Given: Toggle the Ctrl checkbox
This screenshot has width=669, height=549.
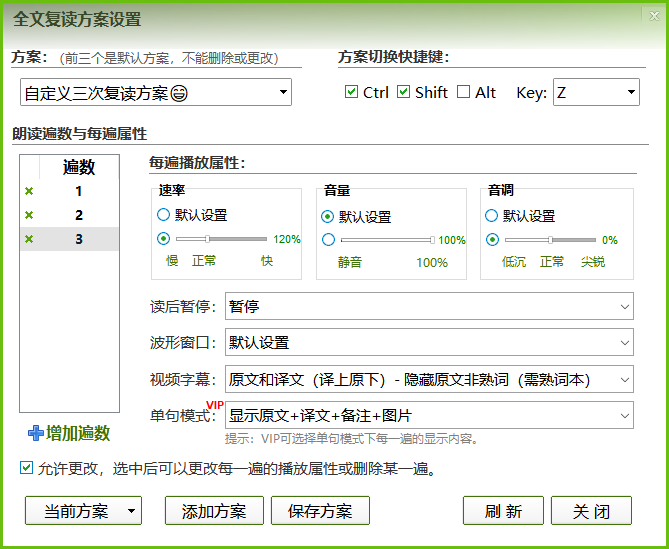Looking at the screenshot, I should click(x=351, y=92).
